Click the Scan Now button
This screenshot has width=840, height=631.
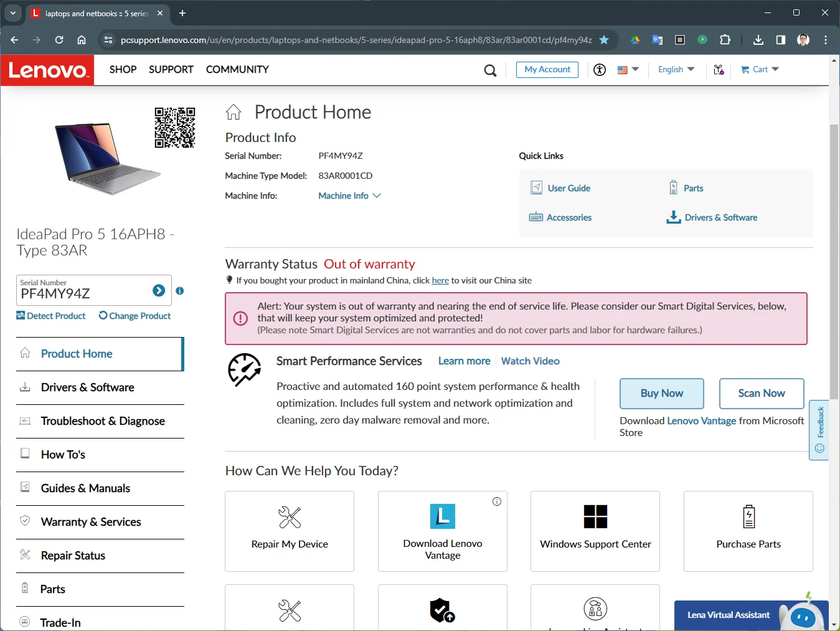[762, 394]
